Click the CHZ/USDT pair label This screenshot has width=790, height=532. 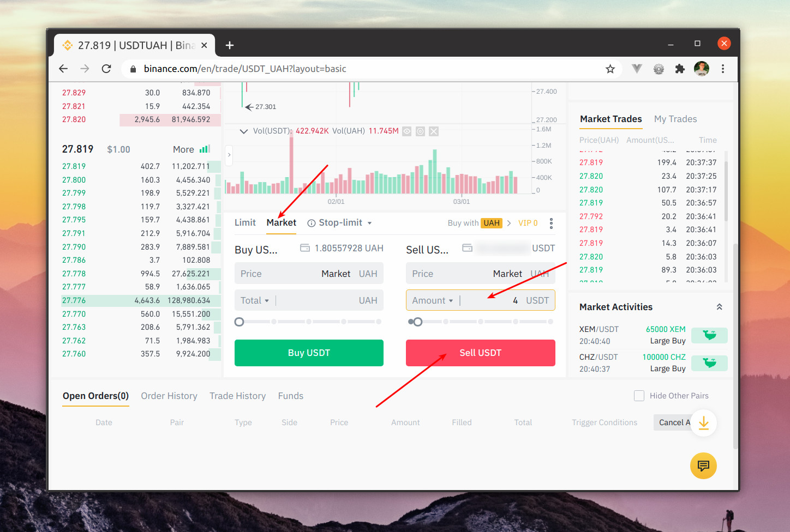599,357
